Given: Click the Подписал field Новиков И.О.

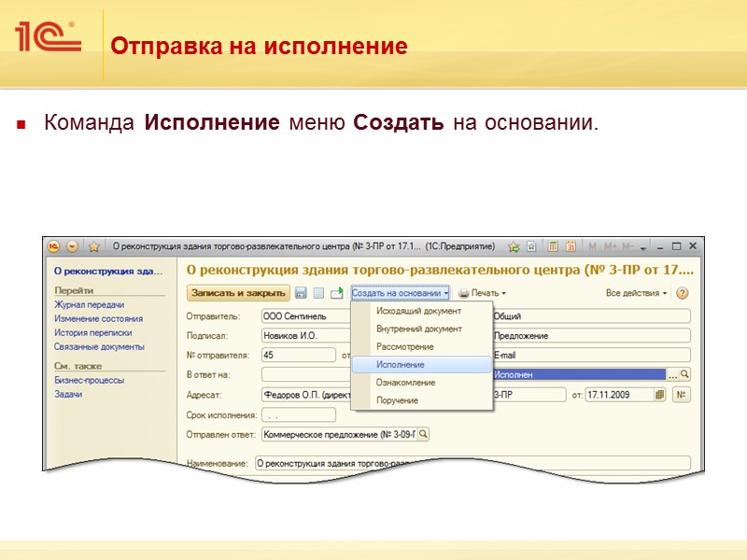Looking at the screenshot, I should [306, 336].
